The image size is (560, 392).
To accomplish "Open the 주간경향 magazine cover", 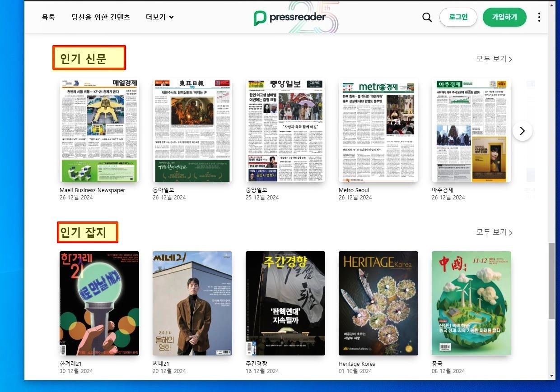I will pos(285,303).
